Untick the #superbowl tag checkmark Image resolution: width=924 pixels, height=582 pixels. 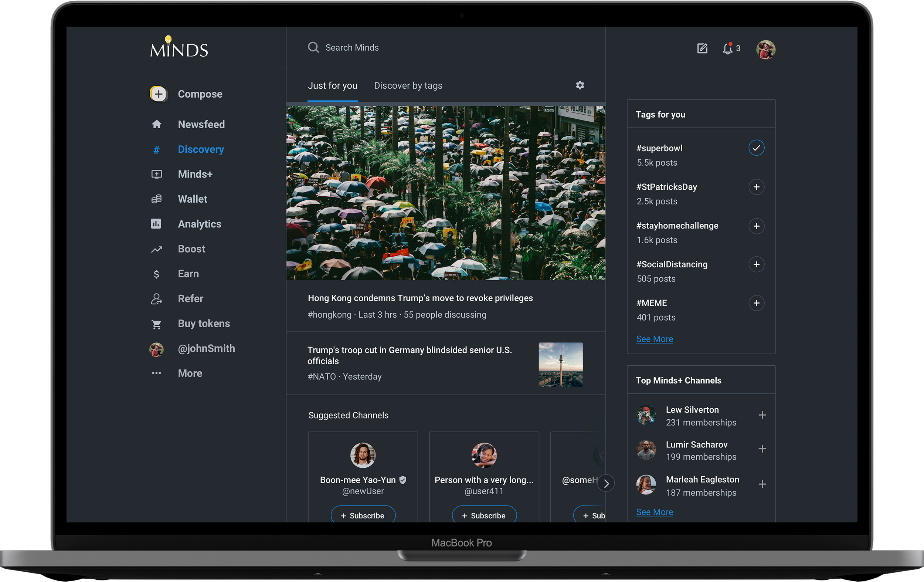tap(756, 148)
